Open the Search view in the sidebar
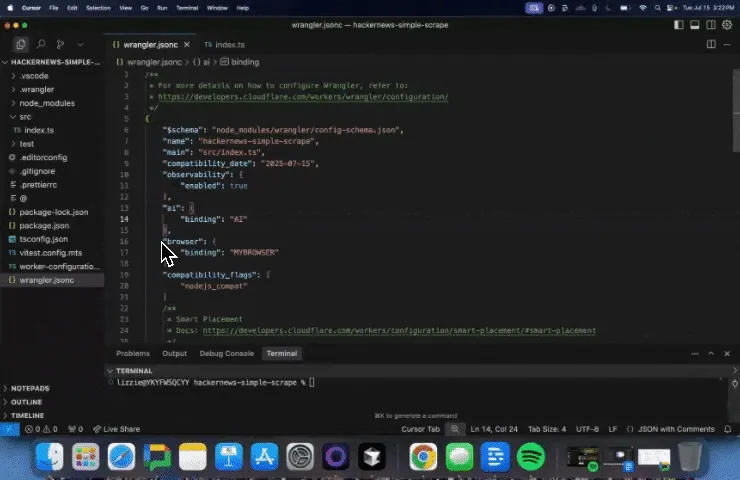The width and height of the screenshot is (740, 480). click(41, 45)
